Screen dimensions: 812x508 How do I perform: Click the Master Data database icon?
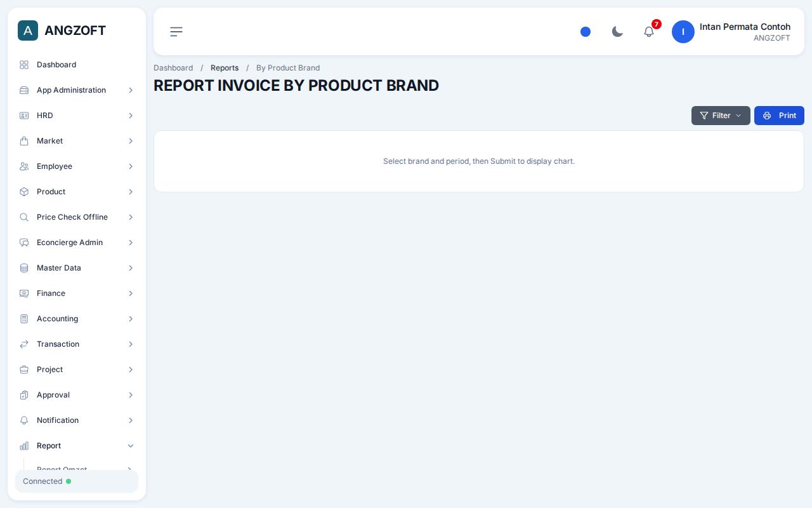[24, 268]
